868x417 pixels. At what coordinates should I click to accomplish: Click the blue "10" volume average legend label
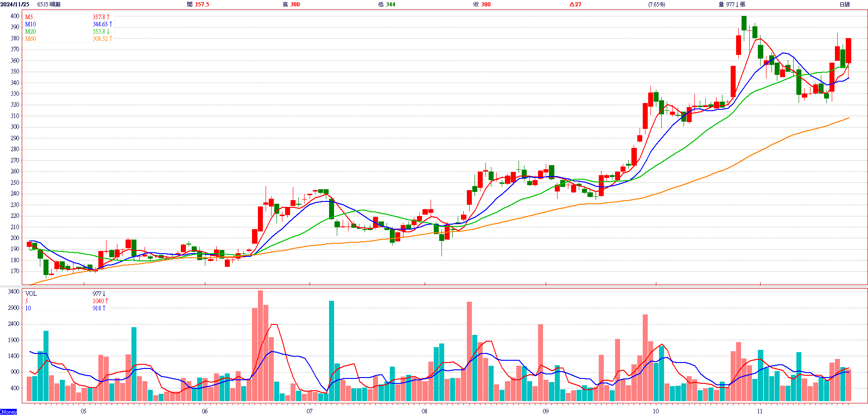28,308
